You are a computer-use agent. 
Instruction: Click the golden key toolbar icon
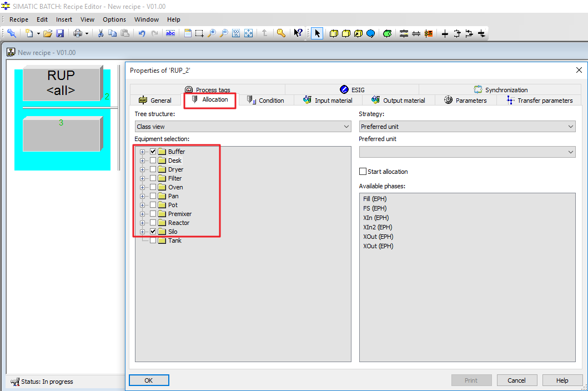pos(281,33)
